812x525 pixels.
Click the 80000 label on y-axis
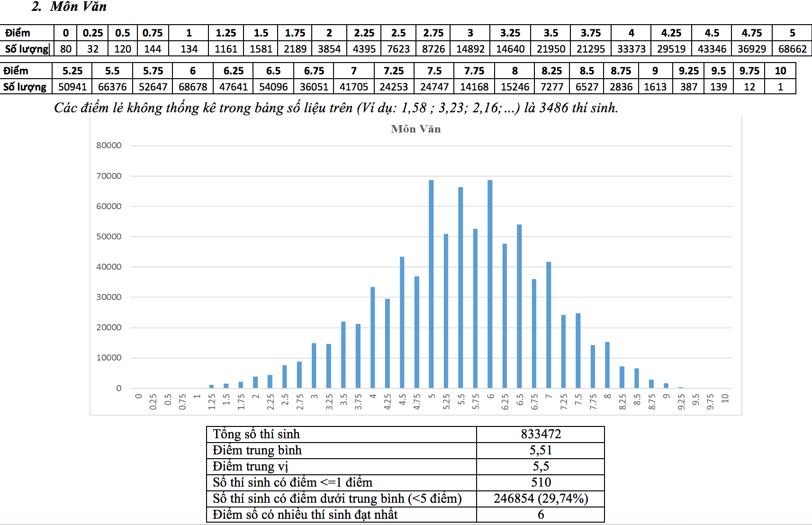[x=109, y=145]
